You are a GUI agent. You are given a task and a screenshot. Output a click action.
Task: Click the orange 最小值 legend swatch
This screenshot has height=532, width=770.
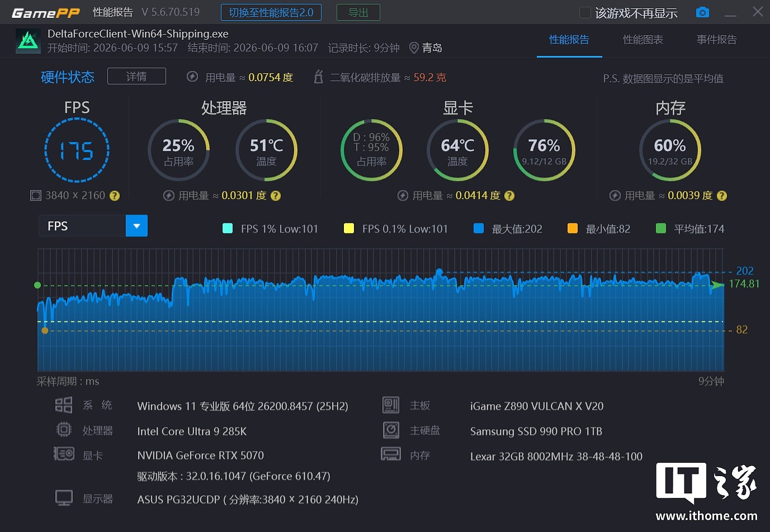(x=573, y=228)
